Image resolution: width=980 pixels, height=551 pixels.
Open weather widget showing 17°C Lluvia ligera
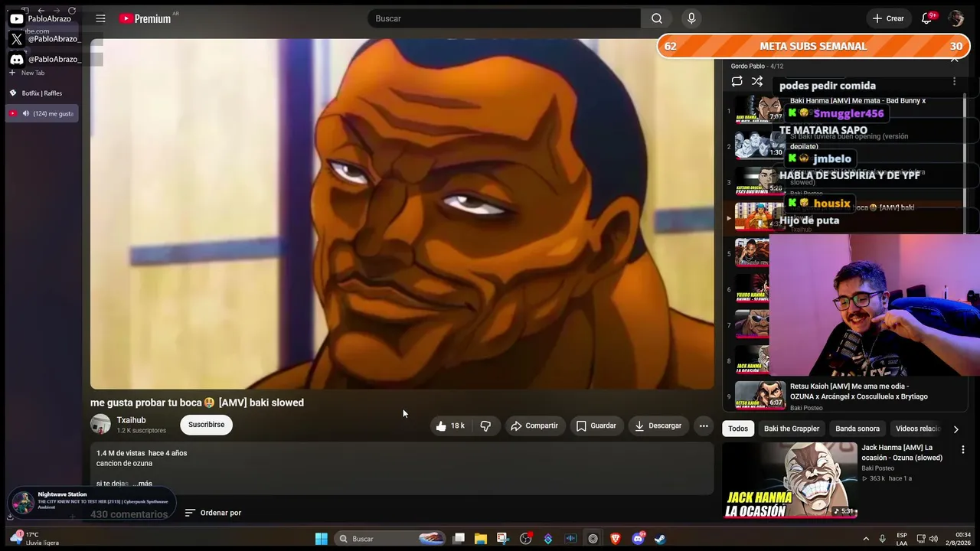34,539
